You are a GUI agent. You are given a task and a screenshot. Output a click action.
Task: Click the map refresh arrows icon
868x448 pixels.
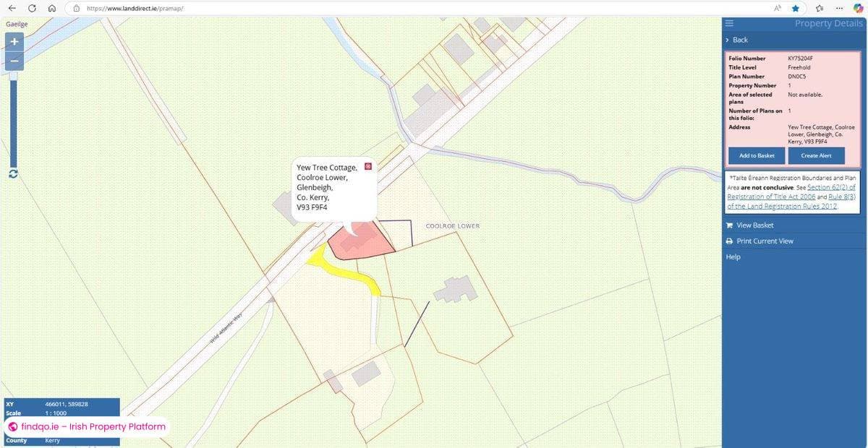click(x=12, y=173)
